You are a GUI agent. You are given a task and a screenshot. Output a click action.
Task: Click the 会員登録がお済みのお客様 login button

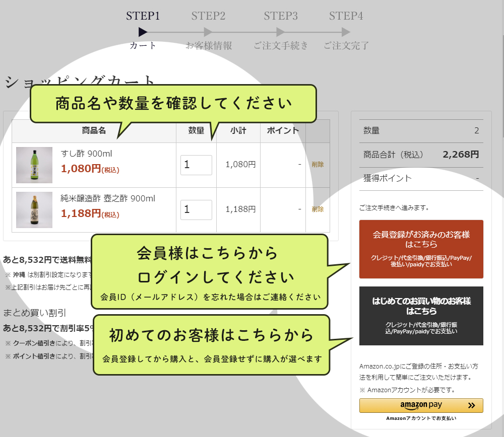pyautogui.click(x=421, y=249)
